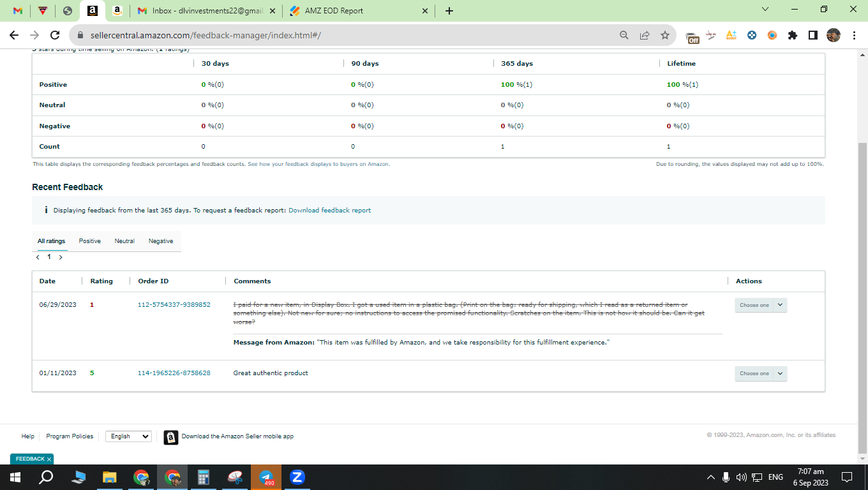Click the 365 days positive 100 %(1) value

point(517,85)
